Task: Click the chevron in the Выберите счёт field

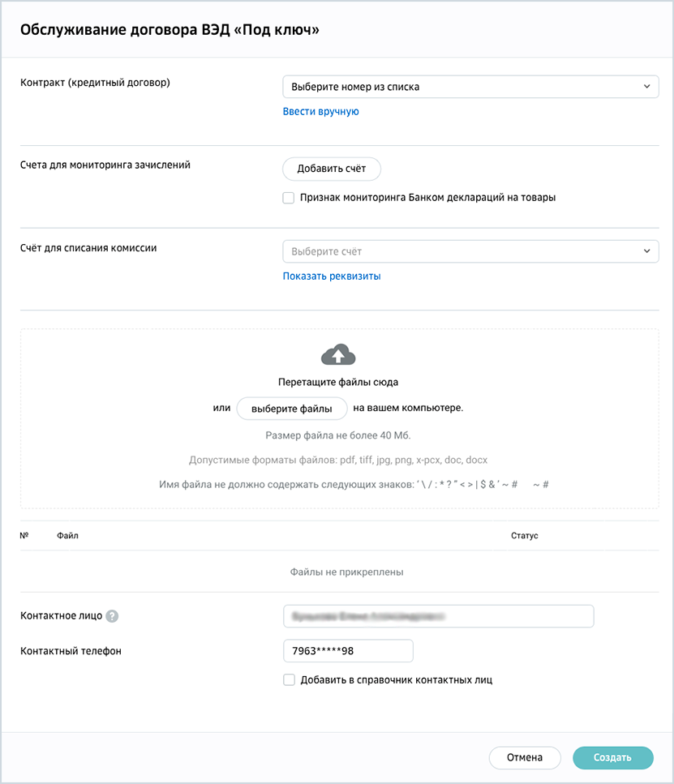Action: (x=646, y=251)
